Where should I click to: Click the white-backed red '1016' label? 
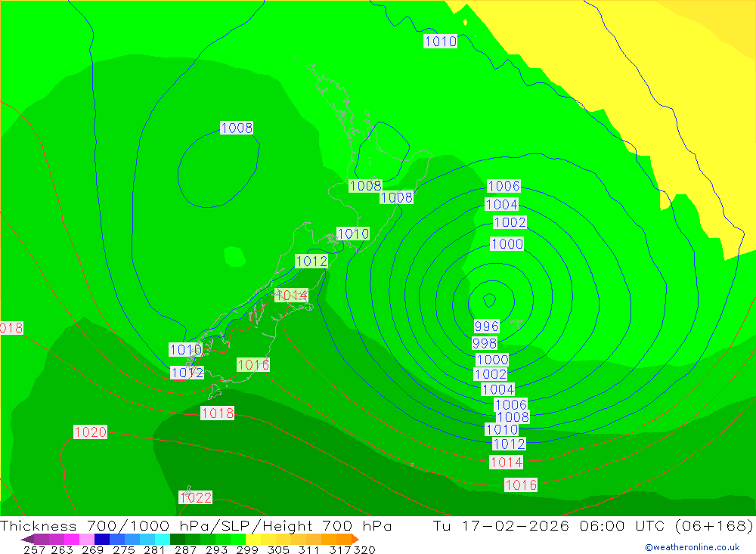tap(521, 484)
